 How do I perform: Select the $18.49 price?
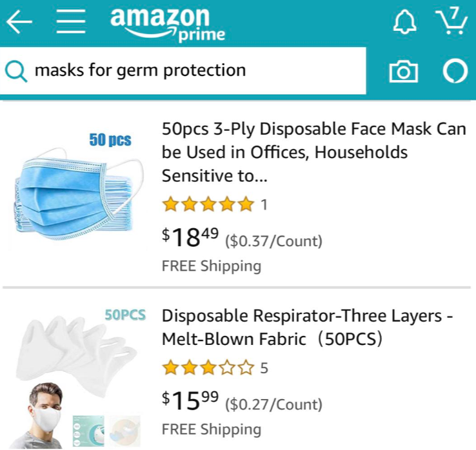pos(190,237)
